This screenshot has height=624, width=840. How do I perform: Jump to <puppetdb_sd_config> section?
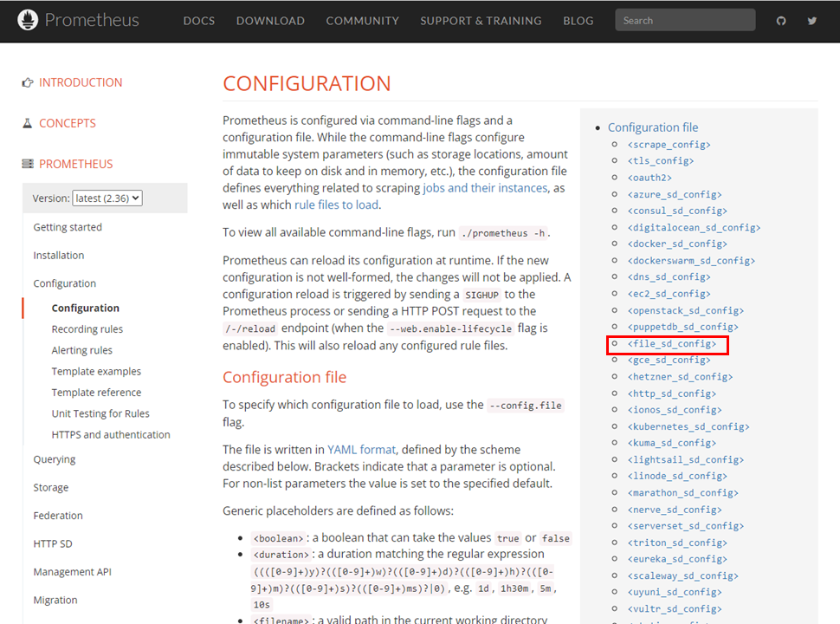[683, 327]
